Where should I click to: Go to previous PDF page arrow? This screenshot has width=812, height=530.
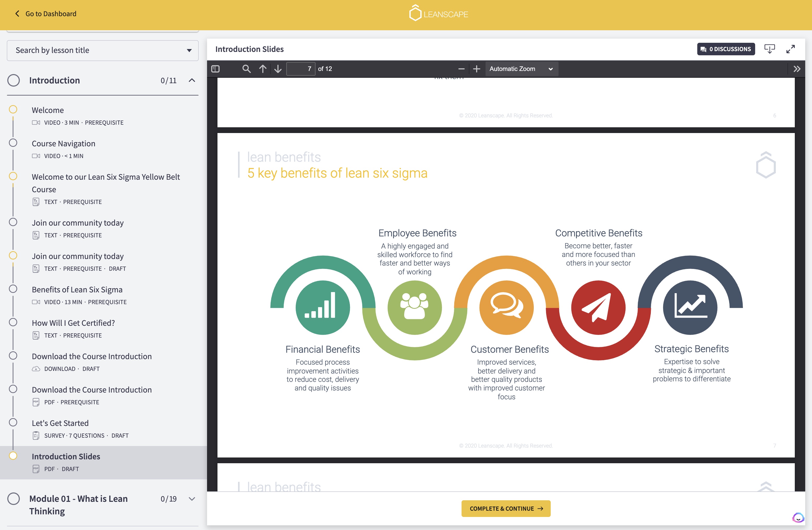(262, 69)
